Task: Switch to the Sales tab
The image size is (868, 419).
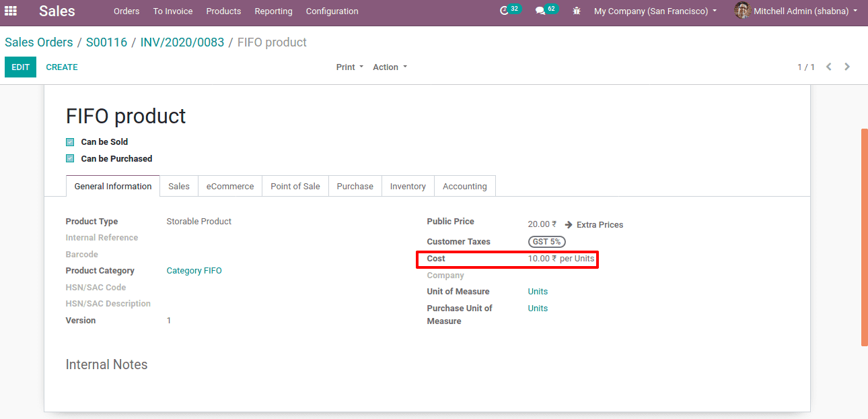Action: click(179, 186)
